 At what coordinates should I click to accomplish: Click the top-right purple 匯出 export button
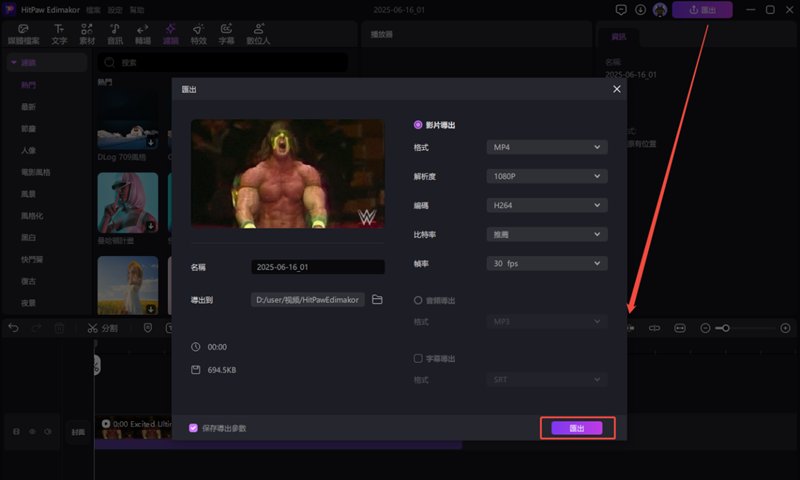(702, 10)
